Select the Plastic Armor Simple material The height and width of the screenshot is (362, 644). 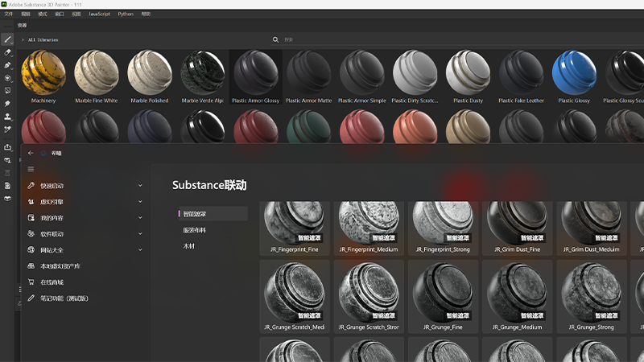pyautogui.click(x=361, y=76)
